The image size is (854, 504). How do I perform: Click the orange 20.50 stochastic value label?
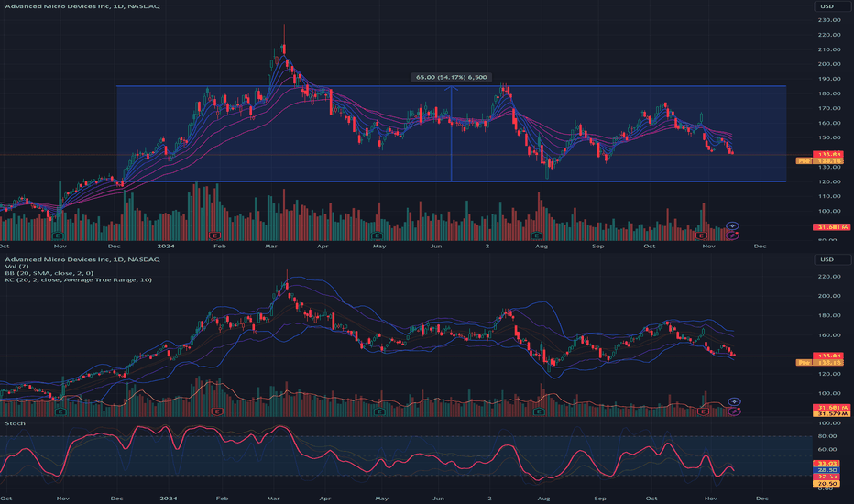click(827, 484)
